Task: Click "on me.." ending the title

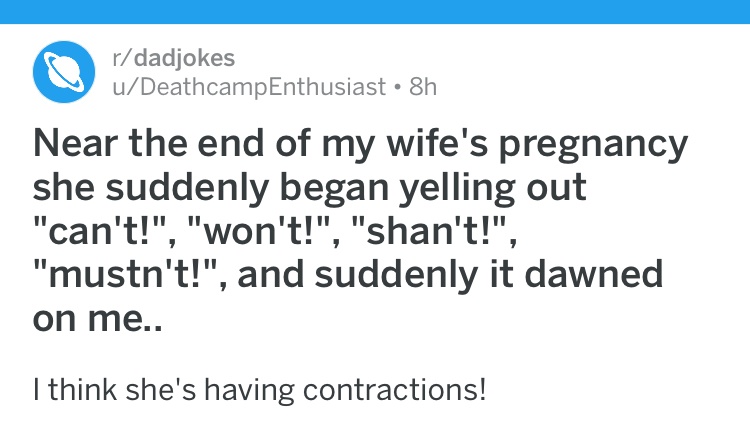Action: (98, 319)
